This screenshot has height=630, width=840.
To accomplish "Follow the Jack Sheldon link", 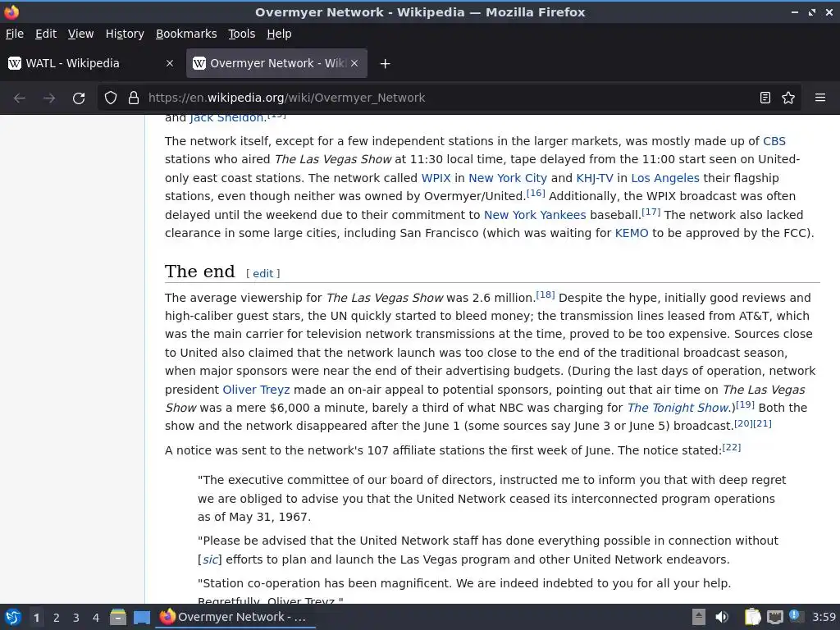I will [x=227, y=118].
